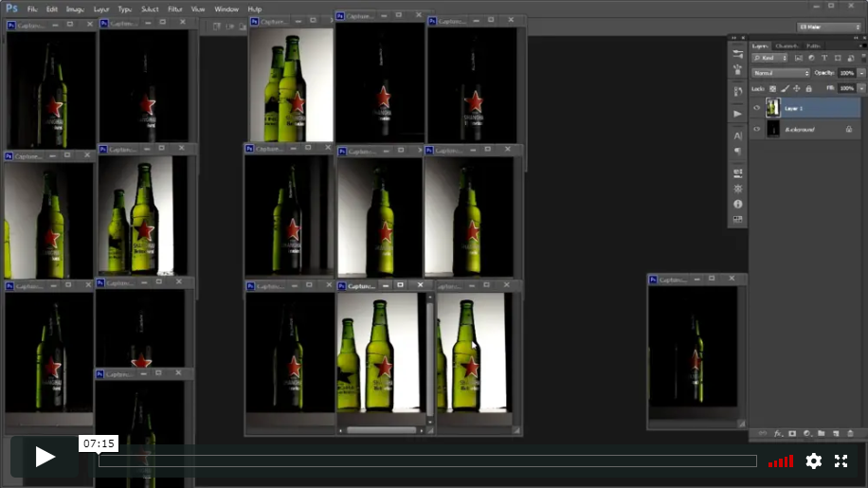Click the Background layer thumbnail
Screen dimensions: 868x488
click(x=773, y=129)
